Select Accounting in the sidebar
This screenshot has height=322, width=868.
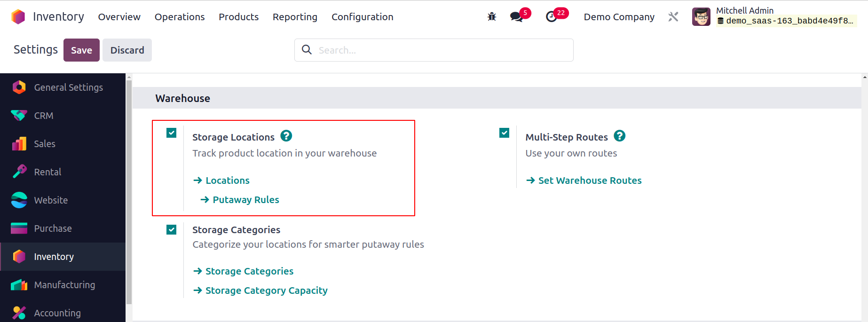[x=63, y=311]
